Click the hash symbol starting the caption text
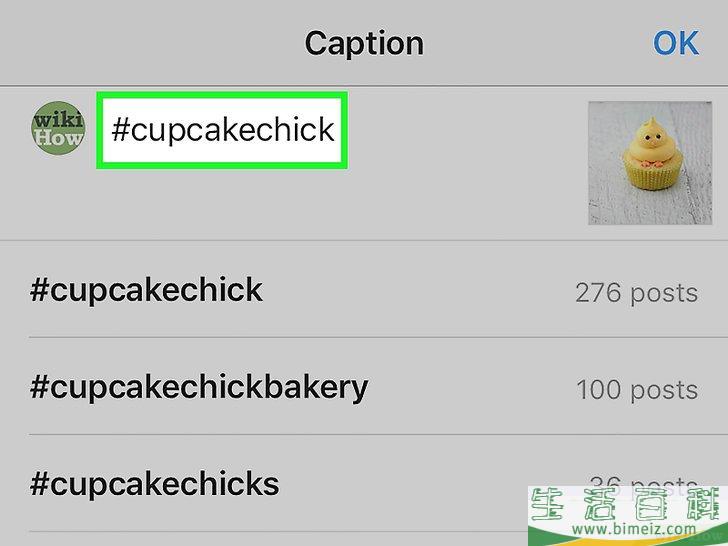 [120, 130]
